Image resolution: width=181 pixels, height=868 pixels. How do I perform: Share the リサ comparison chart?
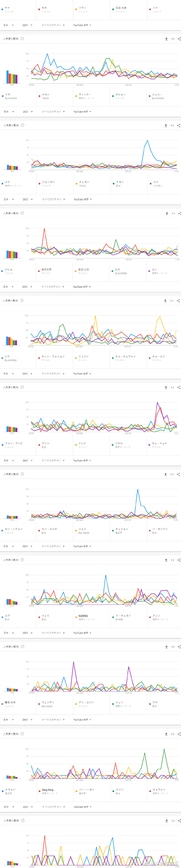coord(179,125)
